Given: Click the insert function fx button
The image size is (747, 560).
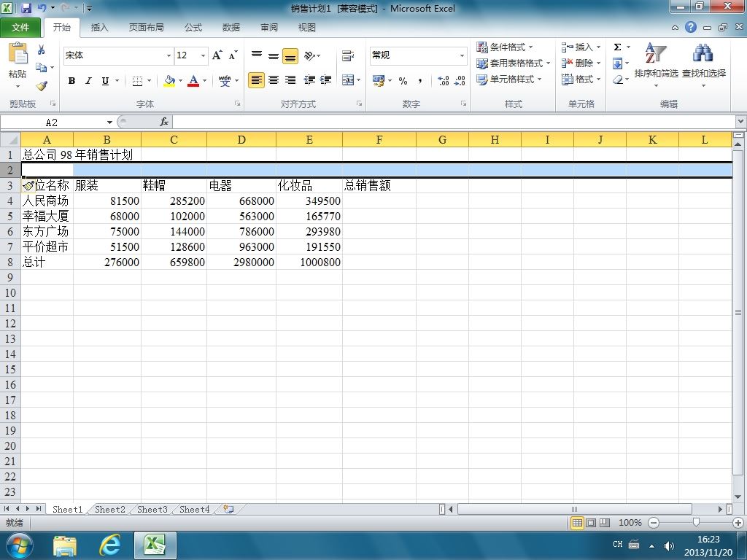Looking at the screenshot, I should [164, 122].
